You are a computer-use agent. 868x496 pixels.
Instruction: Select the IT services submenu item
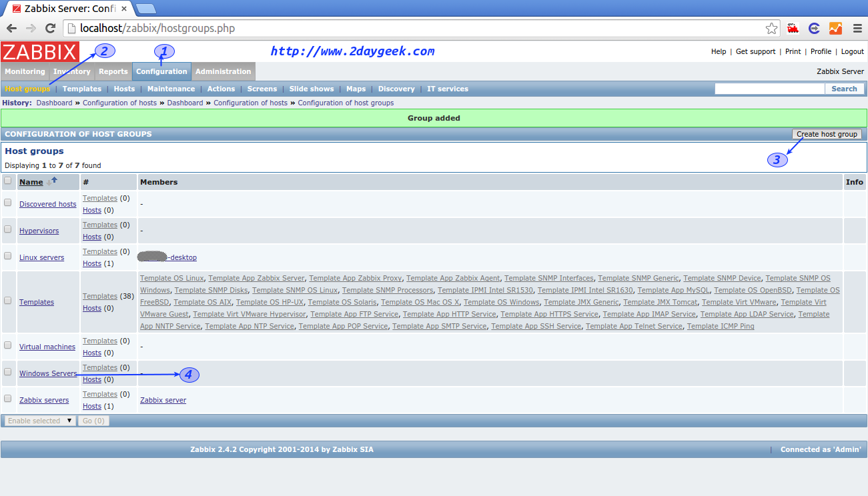pyautogui.click(x=448, y=89)
